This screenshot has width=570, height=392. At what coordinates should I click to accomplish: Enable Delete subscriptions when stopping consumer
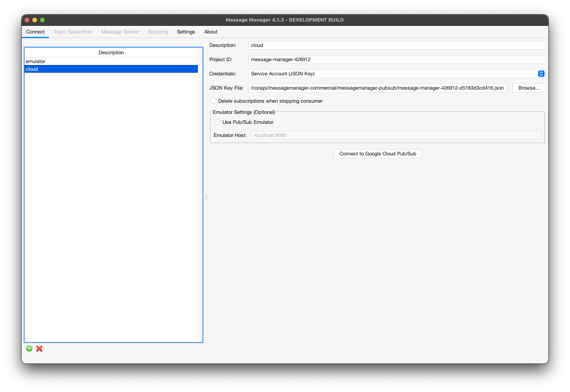213,101
